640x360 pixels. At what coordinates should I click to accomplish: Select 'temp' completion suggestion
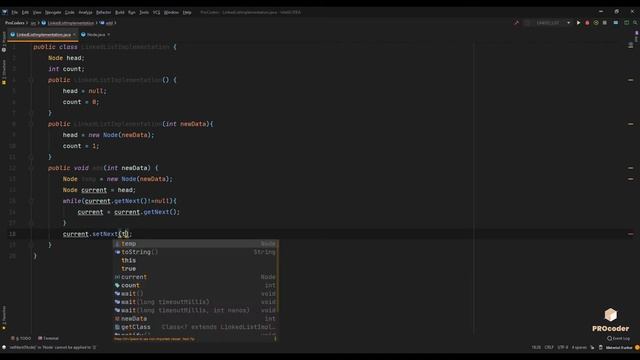click(196, 244)
